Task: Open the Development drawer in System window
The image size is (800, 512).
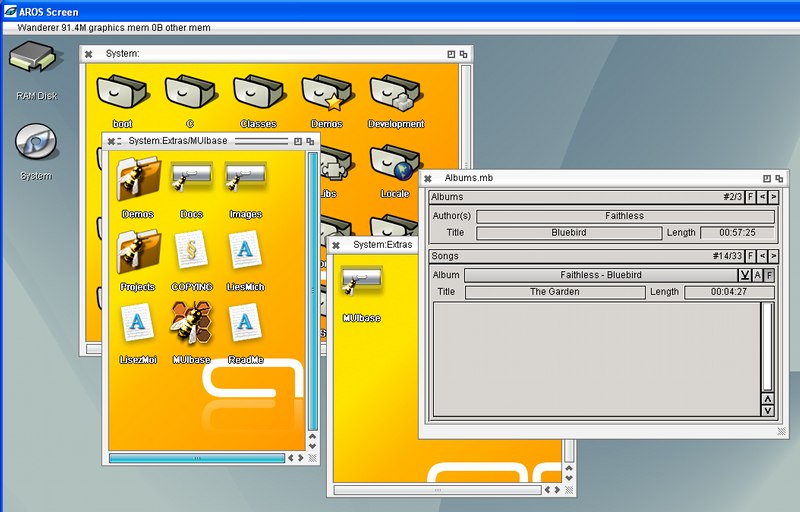Action: [396, 93]
